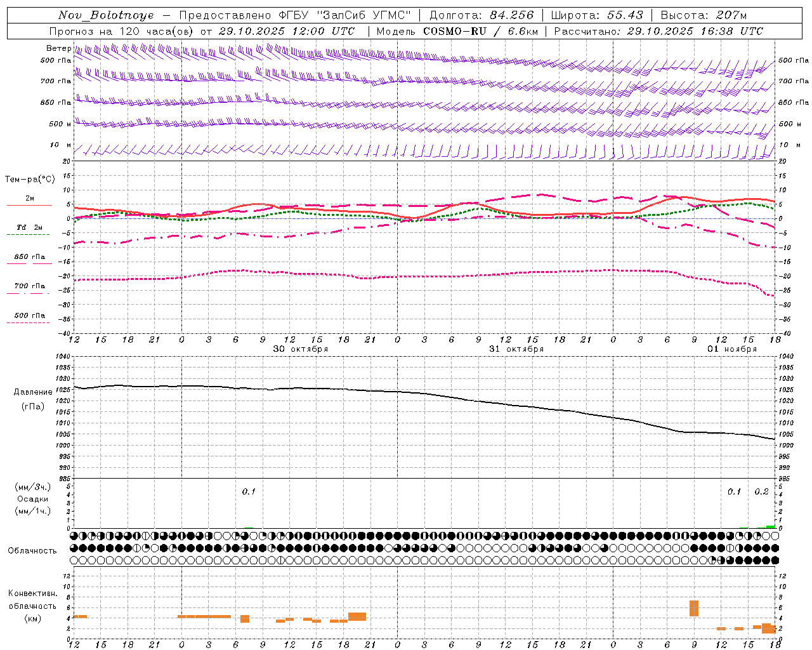Viewport: 812px width, 650px height.
Task: Click the (гПа) unit label under Давление
Action: coord(33,407)
